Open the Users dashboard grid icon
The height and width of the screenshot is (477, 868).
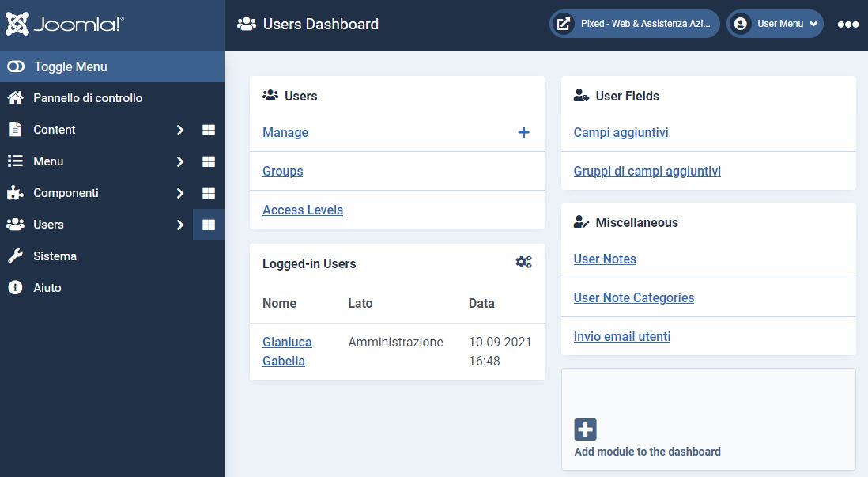click(209, 224)
